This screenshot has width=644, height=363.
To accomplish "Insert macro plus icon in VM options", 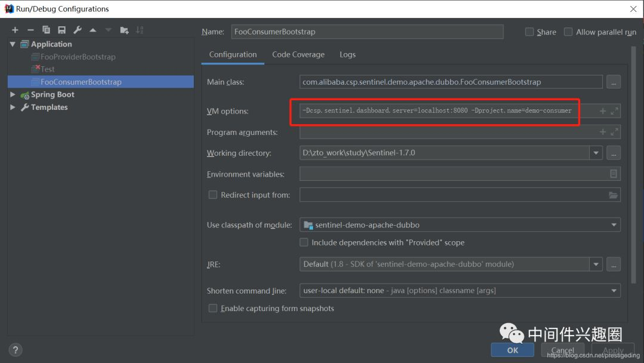I will pyautogui.click(x=602, y=111).
